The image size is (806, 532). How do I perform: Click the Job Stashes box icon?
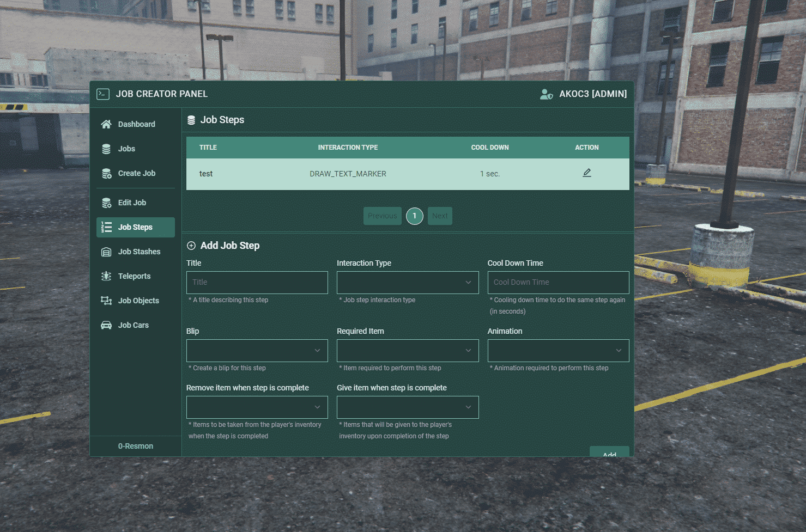[106, 252]
